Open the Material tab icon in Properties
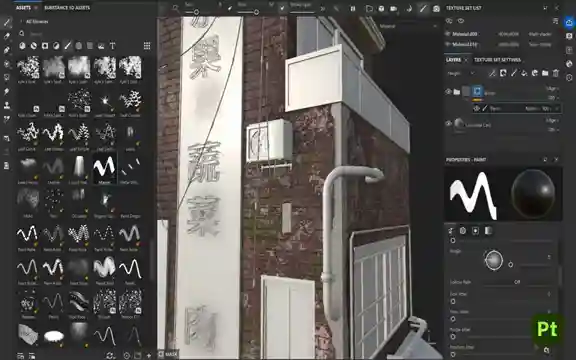Image resolution: width=576 pixels, height=360 pixels. 488,231
